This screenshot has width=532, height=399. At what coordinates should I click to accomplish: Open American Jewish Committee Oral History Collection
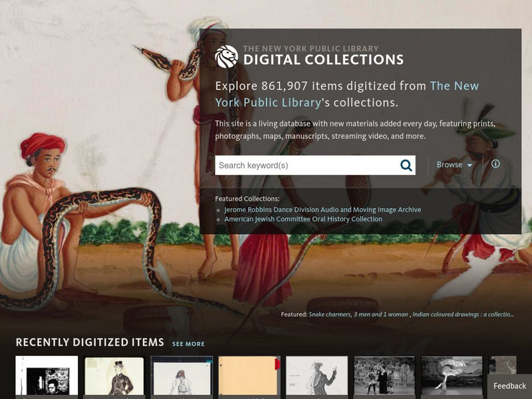pos(303,219)
